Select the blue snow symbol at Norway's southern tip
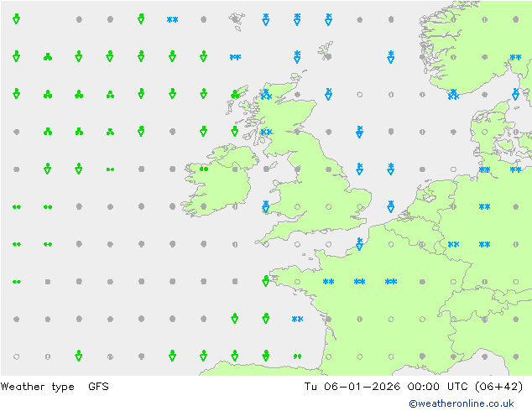The height and width of the screenshot is (411, 532). pos(453,94)
